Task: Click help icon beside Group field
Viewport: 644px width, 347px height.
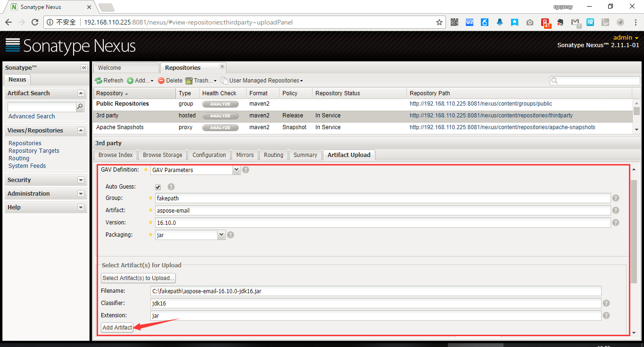Action: point(616,198)
